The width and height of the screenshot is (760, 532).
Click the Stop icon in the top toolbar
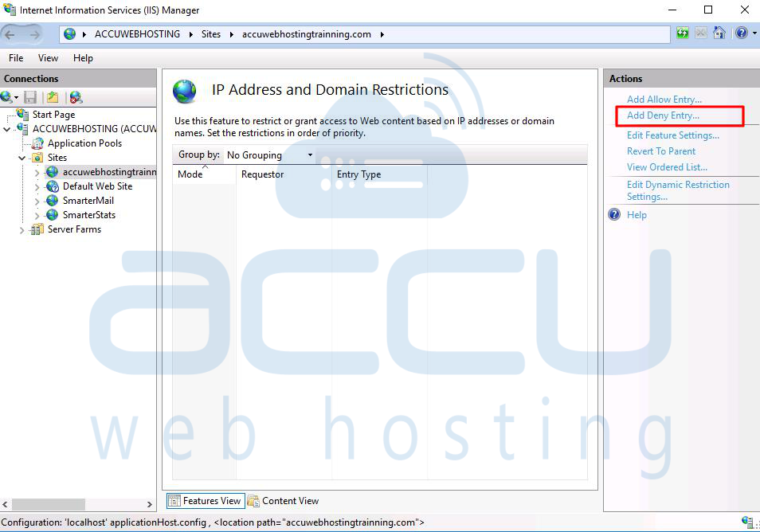click(701, 33)
